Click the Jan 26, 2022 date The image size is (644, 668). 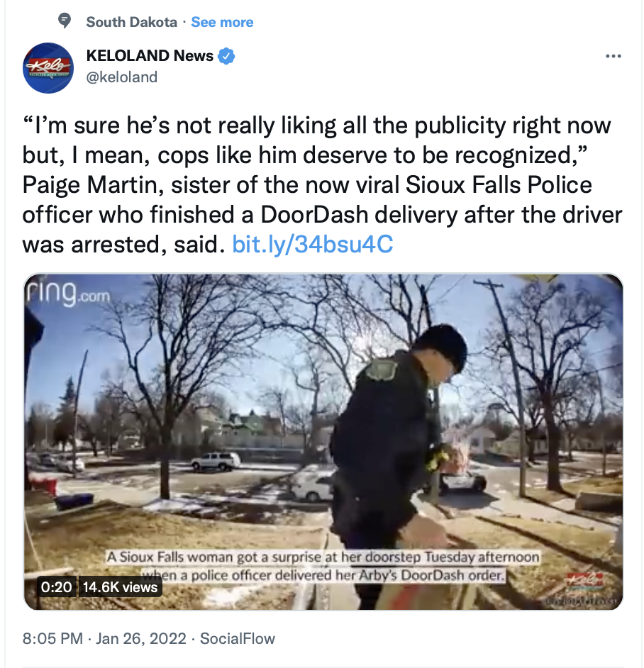(x=141, y=639)
